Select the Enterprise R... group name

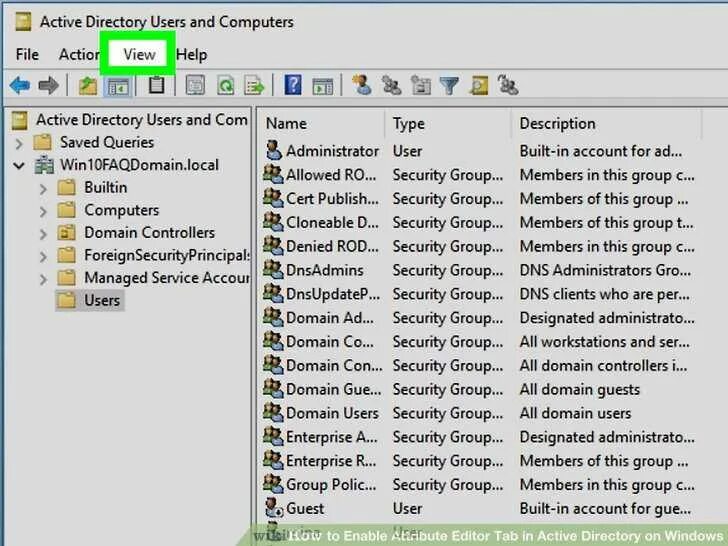pos(331,461)
